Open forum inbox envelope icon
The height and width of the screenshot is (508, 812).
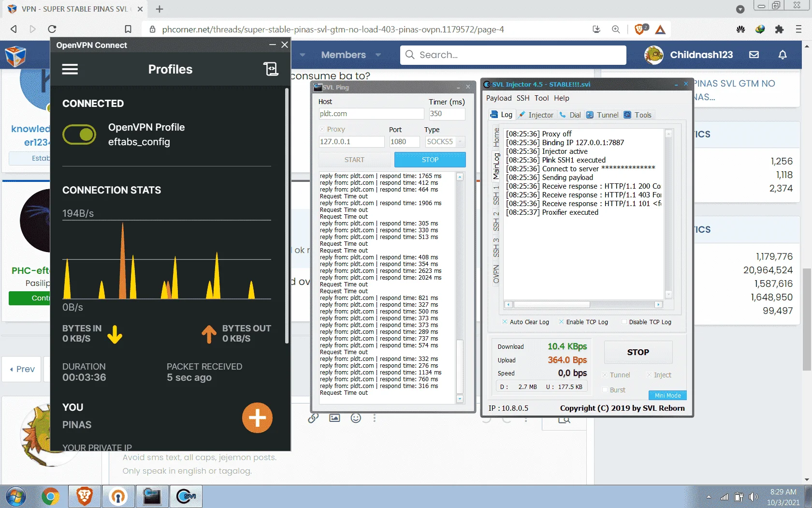point(754,55)
